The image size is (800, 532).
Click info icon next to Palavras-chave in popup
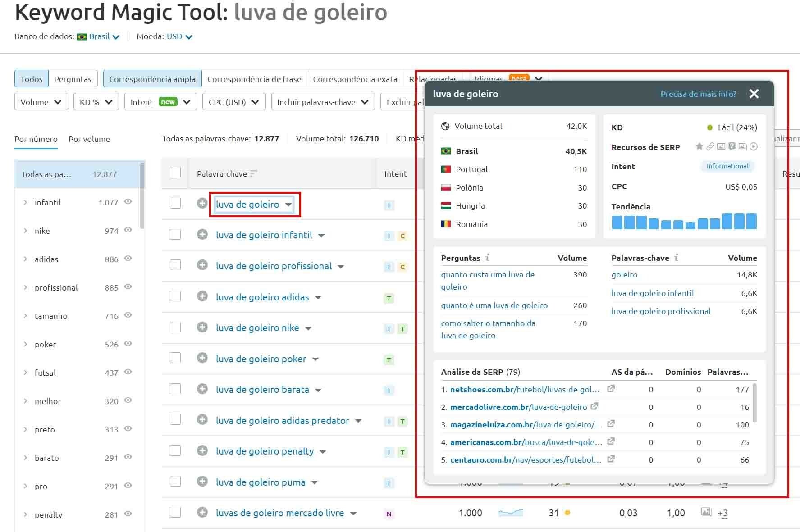676,258
